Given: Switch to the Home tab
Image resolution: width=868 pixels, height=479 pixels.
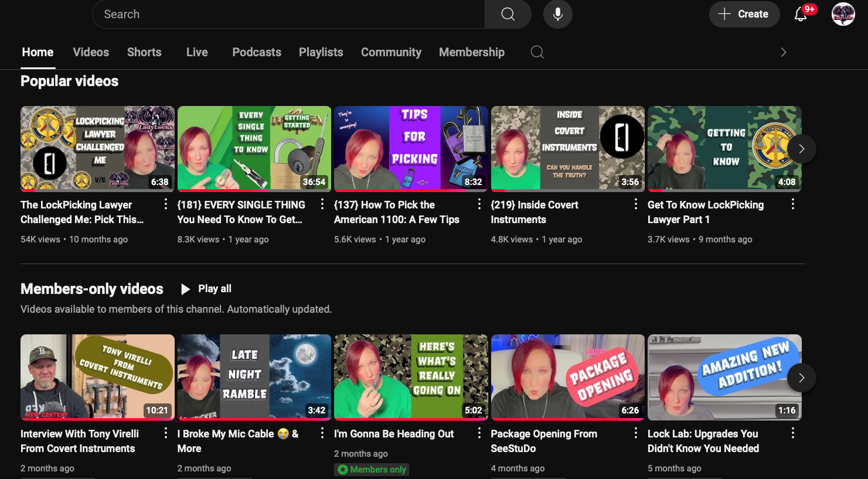Looking at the screenshot, I should (38, 52).
